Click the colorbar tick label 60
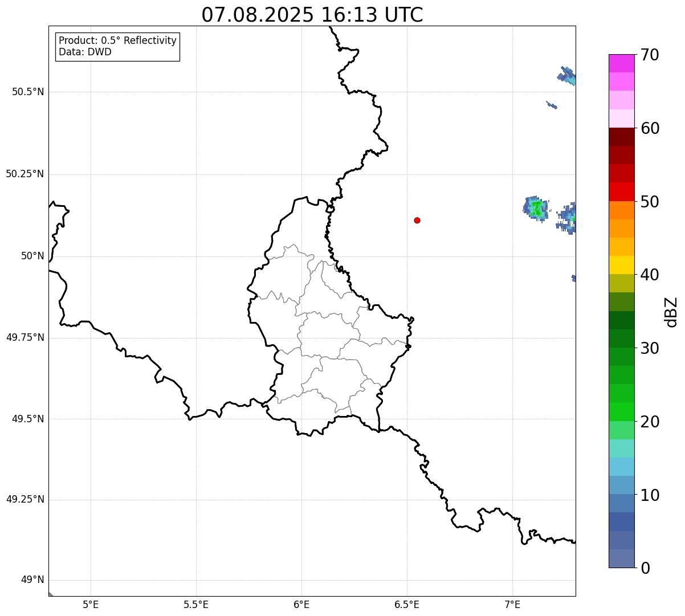 (x=650, y=128)
